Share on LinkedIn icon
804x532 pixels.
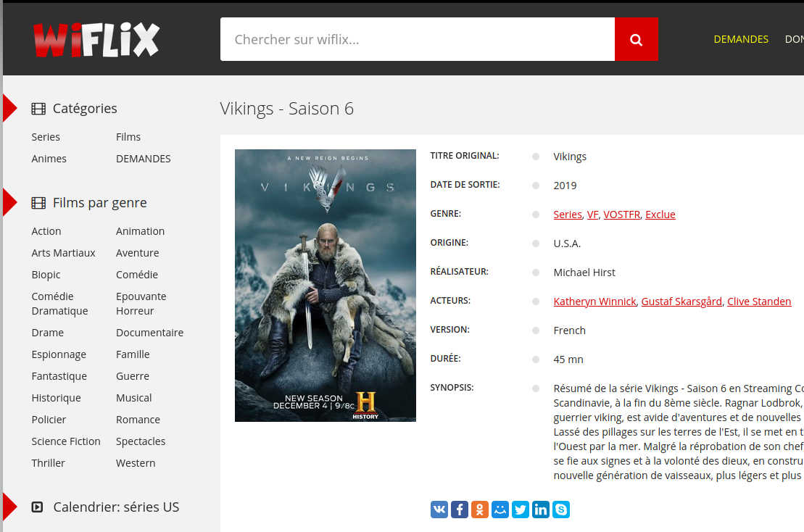point(540,510)
